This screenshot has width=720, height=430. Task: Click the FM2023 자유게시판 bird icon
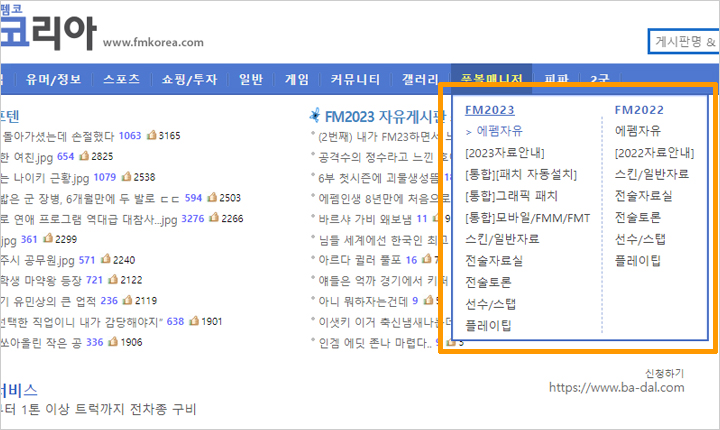click(x=315, y=115)
